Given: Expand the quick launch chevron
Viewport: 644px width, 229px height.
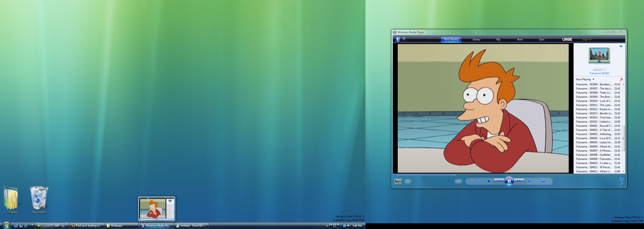Looking at the screenshot, I should [32, 225].
